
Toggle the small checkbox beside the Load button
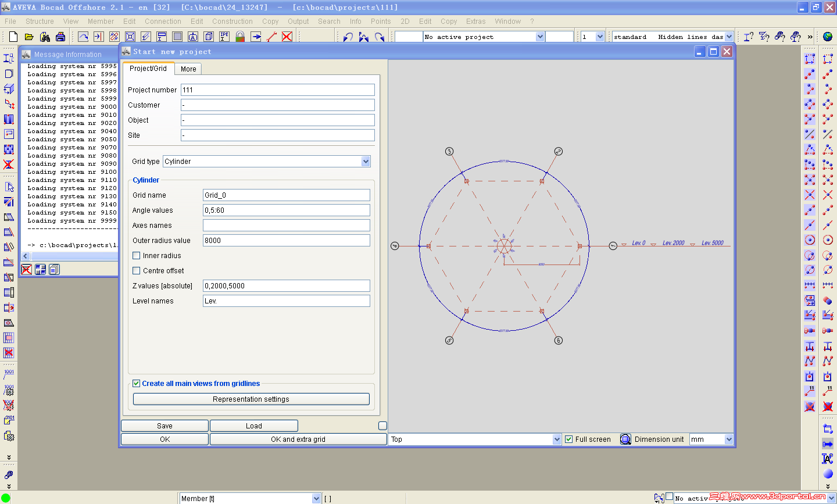[382, 426]
